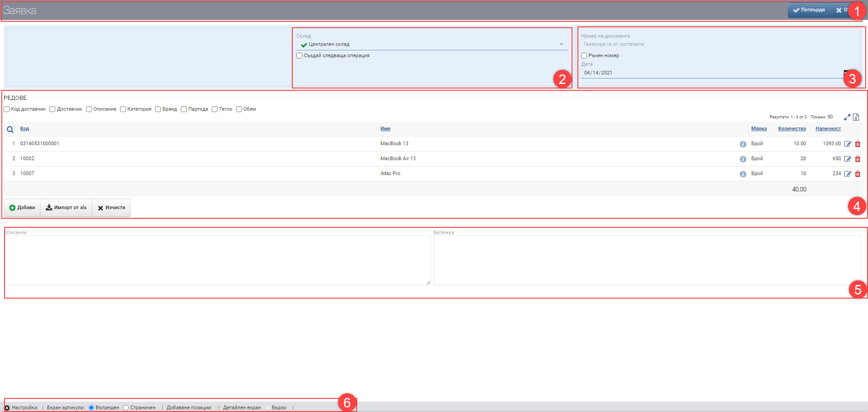Enable the Доставчик column checkbox
Screen dimensions: 868x412
53,109
